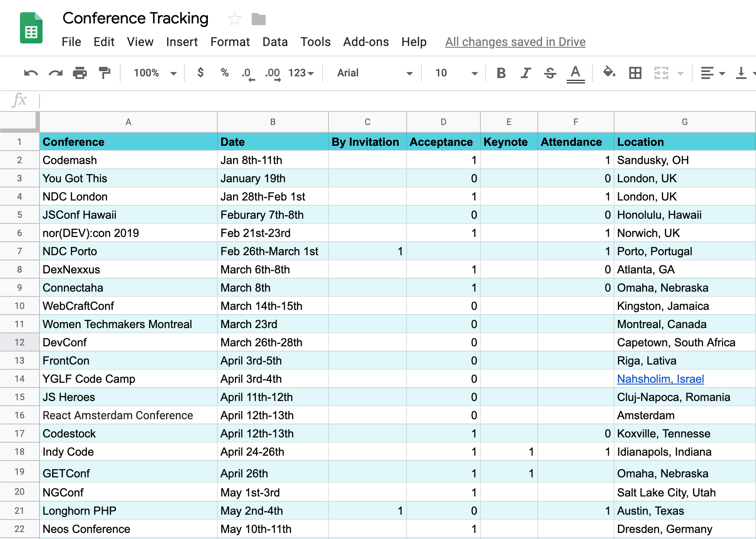Click the cell 'Idianapols, Indiana'

pos(685,452)
